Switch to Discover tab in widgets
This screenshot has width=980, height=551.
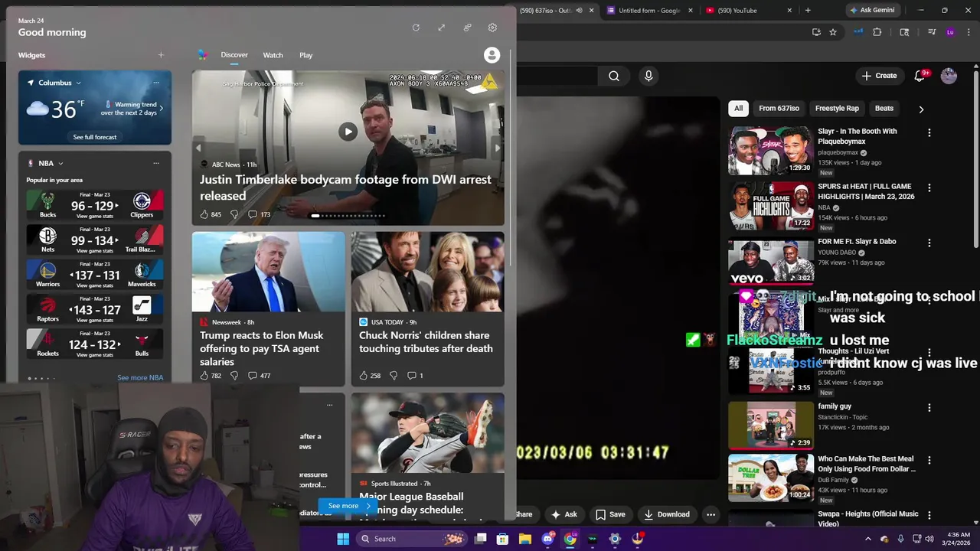pos(234,55)
